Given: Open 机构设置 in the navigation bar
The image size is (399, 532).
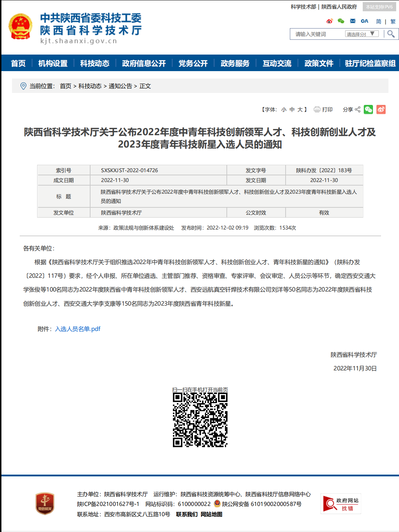Looking at the screenshot, I should (53, 63).
